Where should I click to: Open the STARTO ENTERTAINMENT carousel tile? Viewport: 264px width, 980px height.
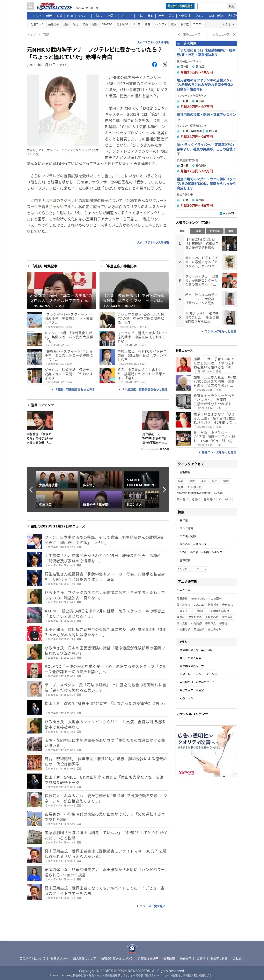(141, 480)
